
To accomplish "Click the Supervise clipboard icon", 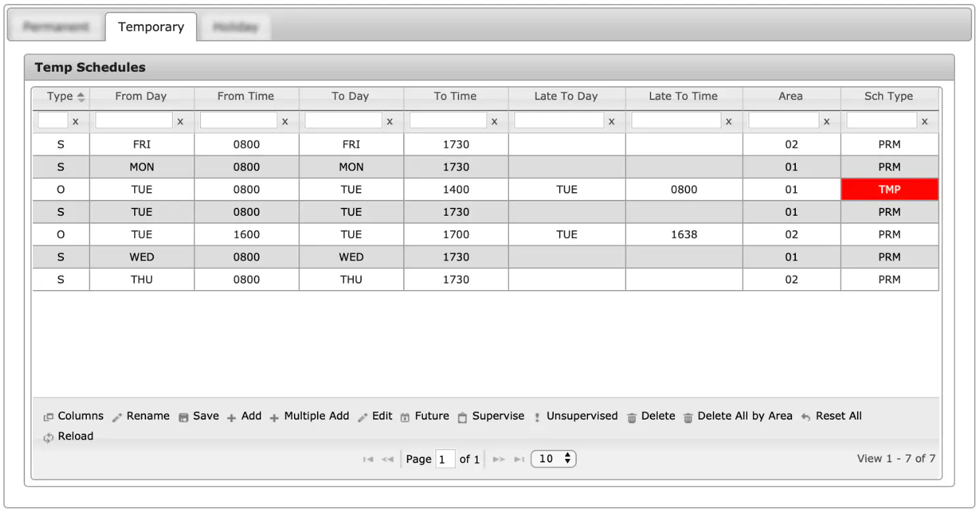I will click(462, 418).
